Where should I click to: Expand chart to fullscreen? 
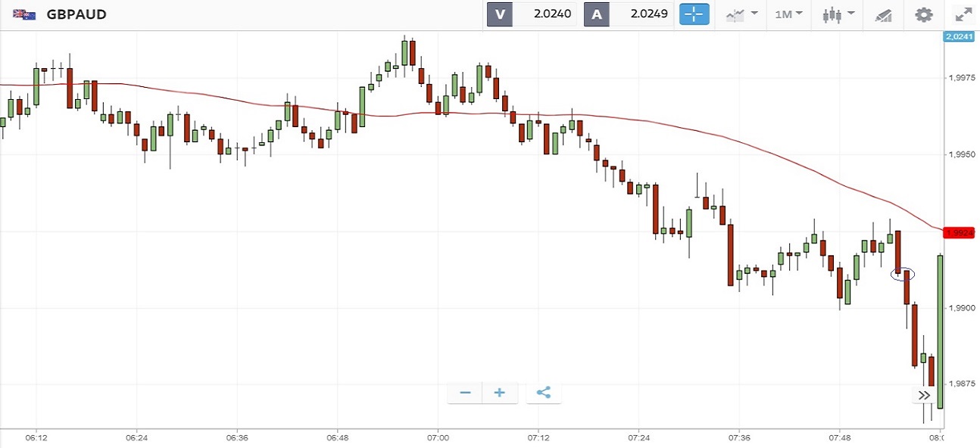[963, 14]
